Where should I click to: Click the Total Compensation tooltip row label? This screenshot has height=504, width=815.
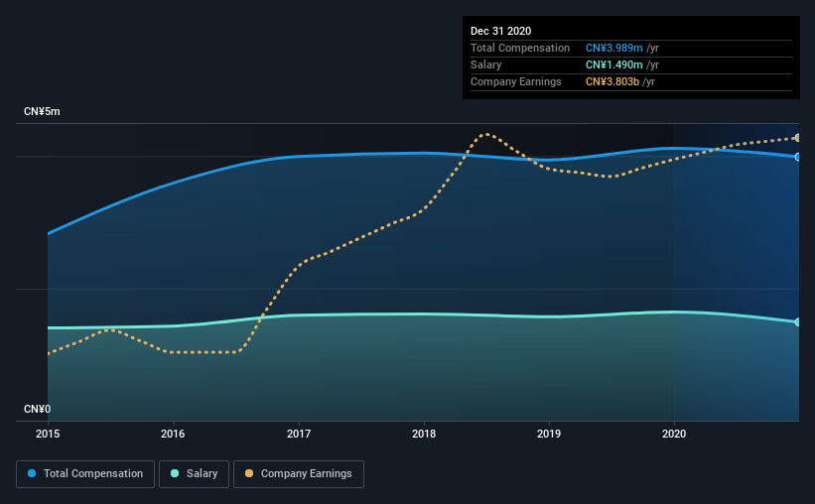pos(520,48)
